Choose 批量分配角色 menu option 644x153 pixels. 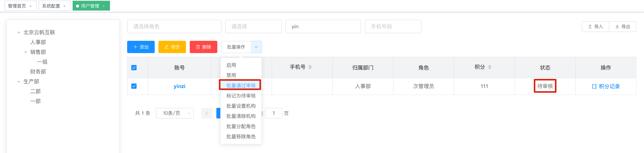coord(241,126)
